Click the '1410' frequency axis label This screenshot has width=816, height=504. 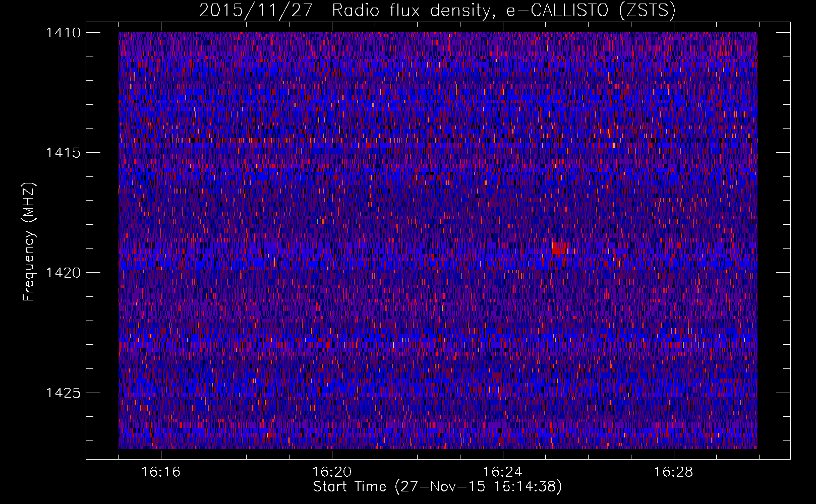pos(63,33)
